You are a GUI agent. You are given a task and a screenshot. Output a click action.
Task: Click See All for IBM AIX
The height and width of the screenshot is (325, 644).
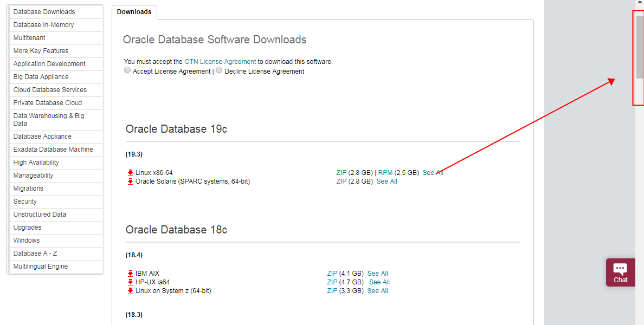[x=378, y=274]
